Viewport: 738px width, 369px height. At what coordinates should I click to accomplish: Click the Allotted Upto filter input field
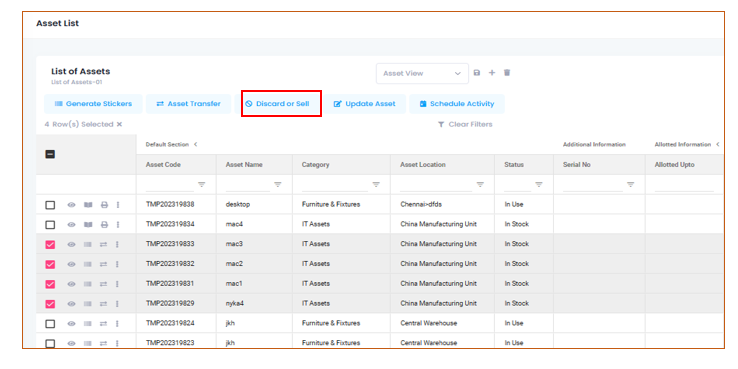(x=684, y=185)
